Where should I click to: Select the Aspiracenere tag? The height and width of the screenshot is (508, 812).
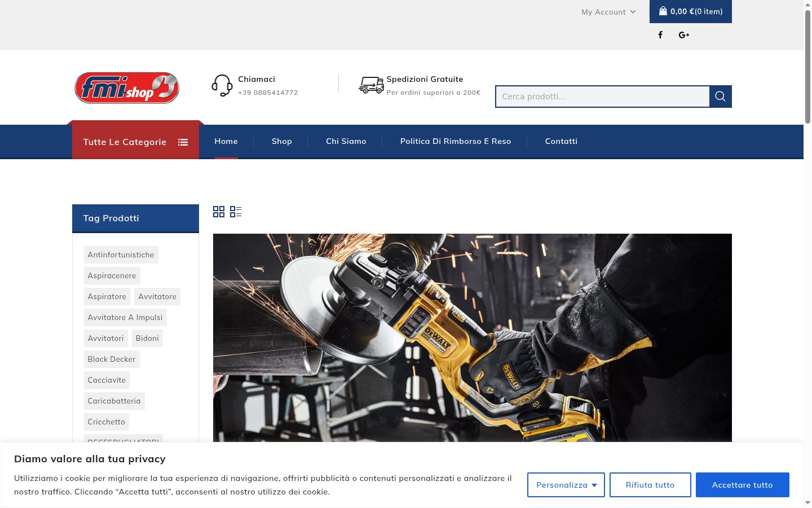coord(112,275)
